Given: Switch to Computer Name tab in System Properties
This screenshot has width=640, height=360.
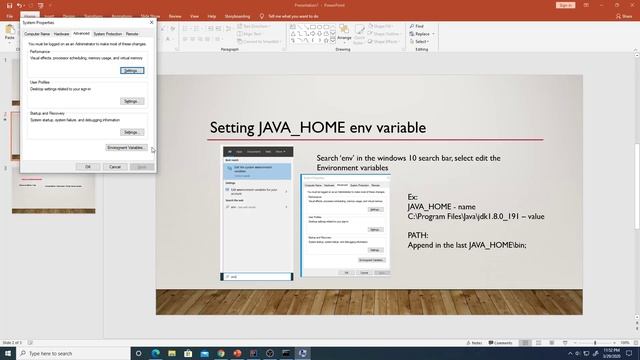Looking at the screenshot, I should click(x=37, y=34).
